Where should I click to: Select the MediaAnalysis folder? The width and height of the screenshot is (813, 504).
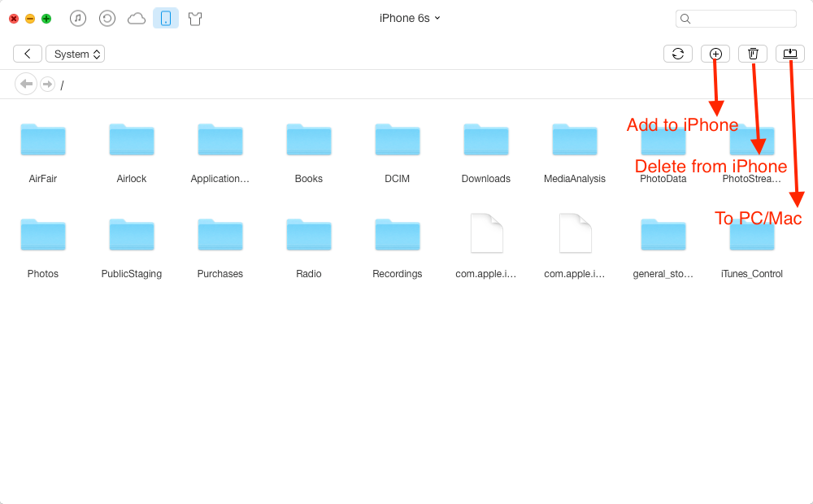pyautogui.click(x=575, y=140)
